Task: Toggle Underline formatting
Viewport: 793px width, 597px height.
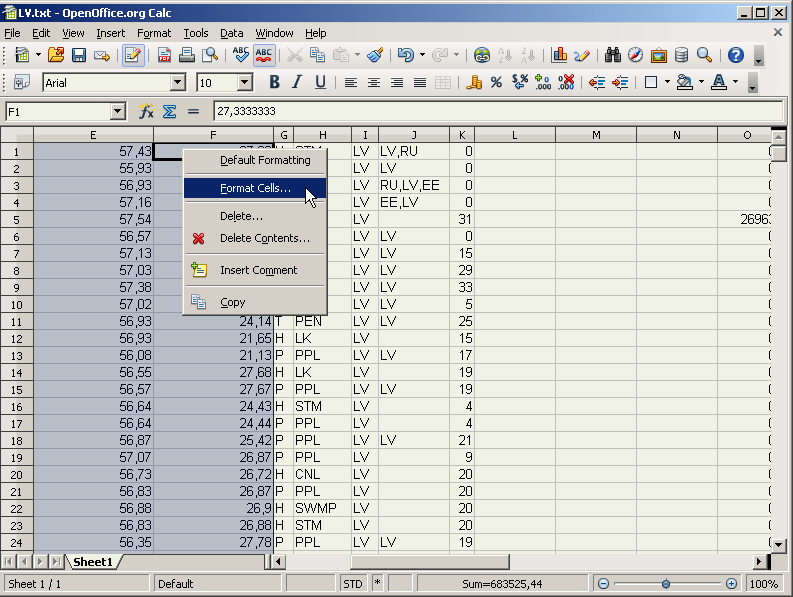Action: (320, 82)
